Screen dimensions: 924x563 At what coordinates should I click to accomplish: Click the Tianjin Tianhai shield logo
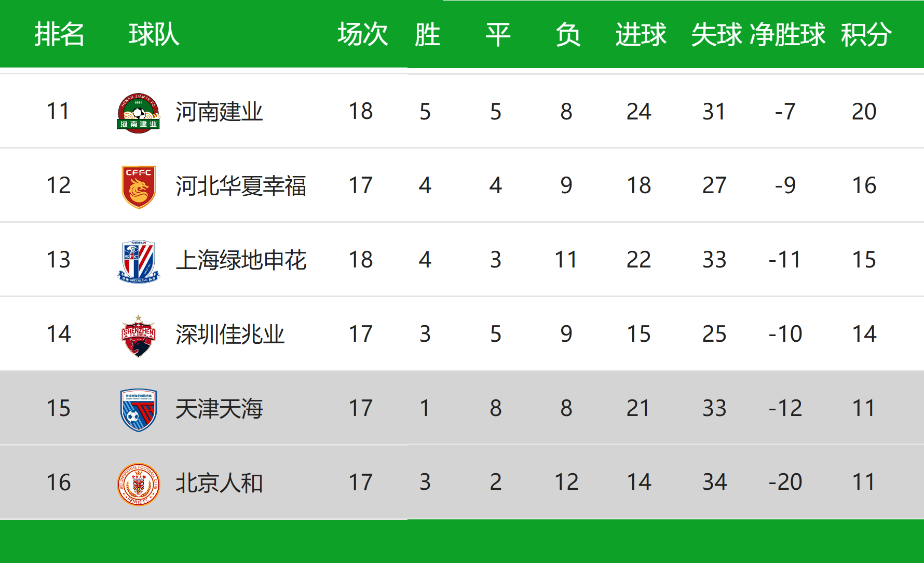(x=139, y=410)
